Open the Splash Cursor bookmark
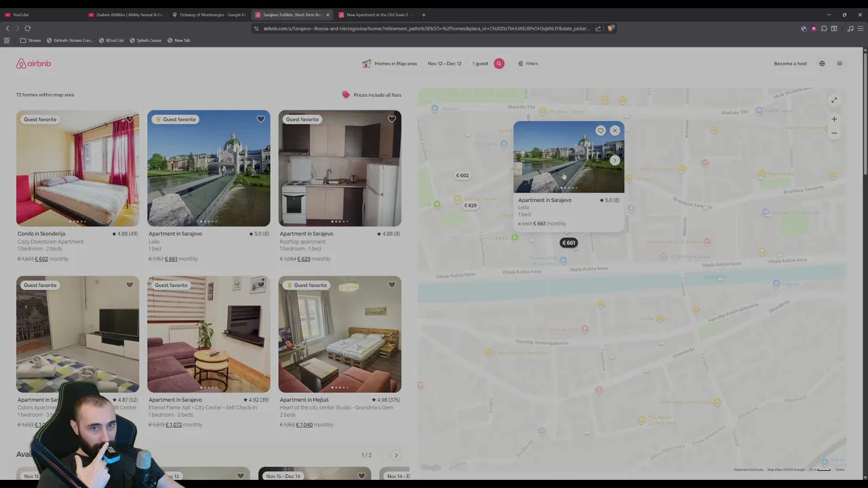Screen dimensions: 868x488 [x=146, y=41]
